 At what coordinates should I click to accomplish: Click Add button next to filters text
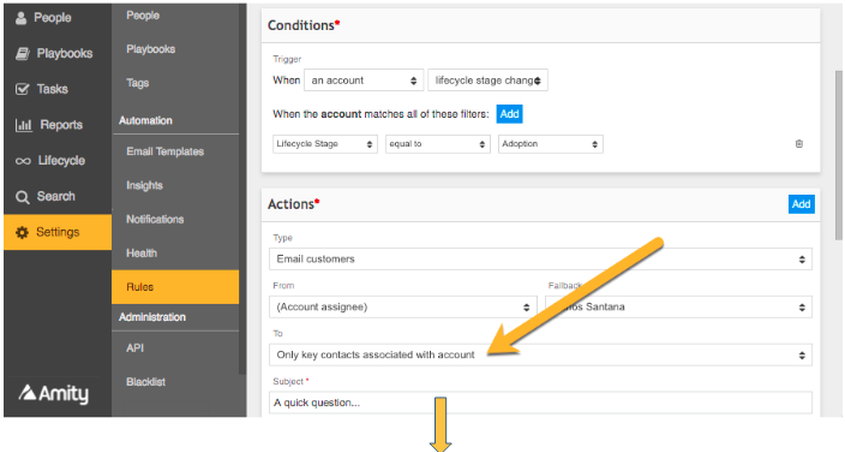click(x=509, y=114)
